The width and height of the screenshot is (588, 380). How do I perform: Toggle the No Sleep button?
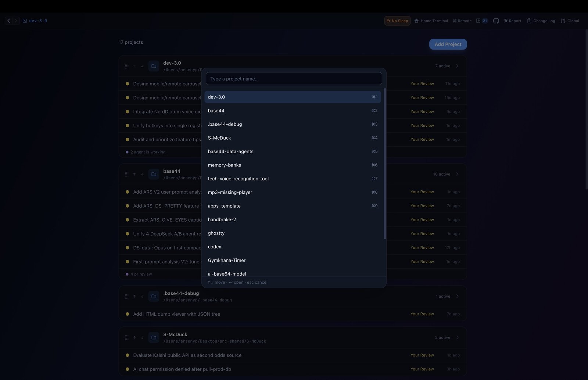pyautogui.click(x=397, y=21)
